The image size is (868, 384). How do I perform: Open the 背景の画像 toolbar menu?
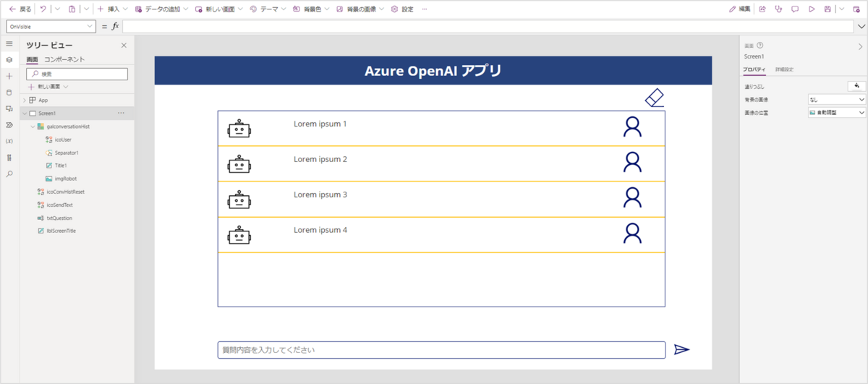361,9
